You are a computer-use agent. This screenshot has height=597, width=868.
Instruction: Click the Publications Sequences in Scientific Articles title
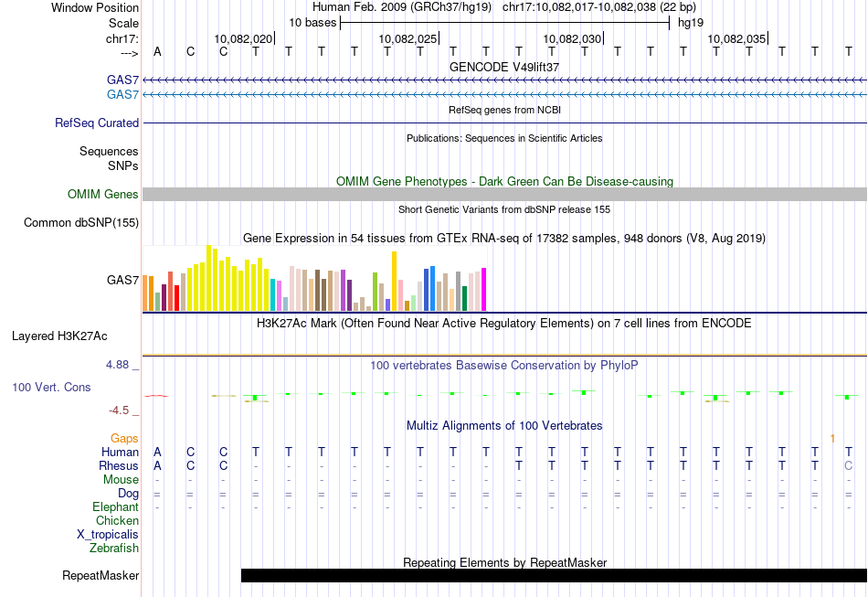[504, 138]
